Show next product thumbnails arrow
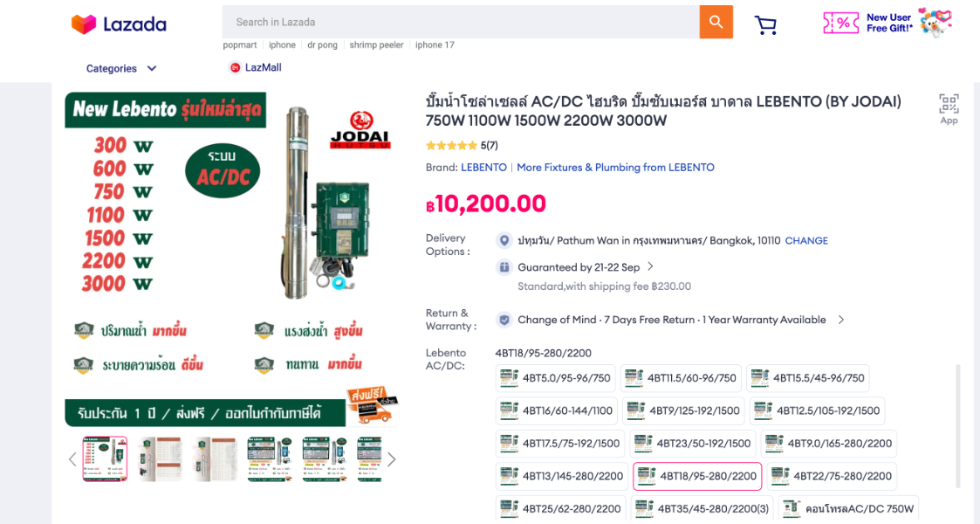 [392, 459]
